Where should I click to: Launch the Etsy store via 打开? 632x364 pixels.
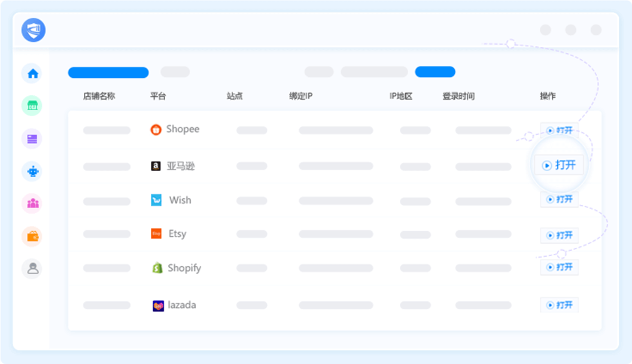559,235
